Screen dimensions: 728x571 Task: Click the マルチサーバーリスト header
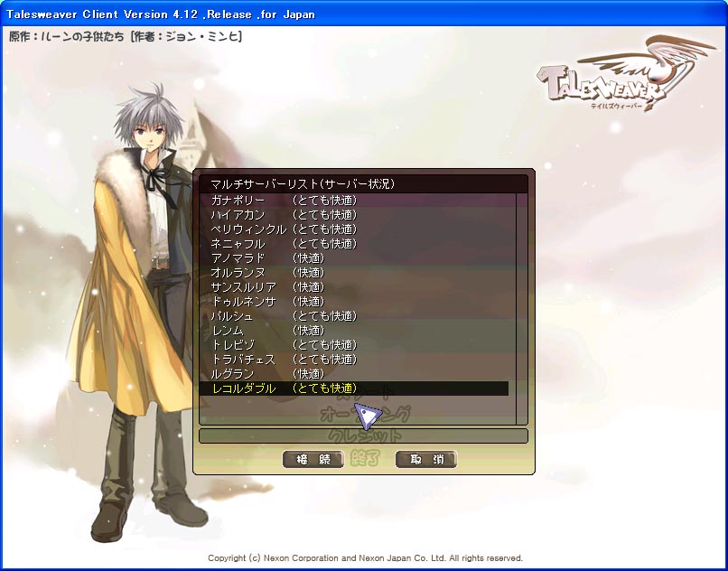pos(363,184)
